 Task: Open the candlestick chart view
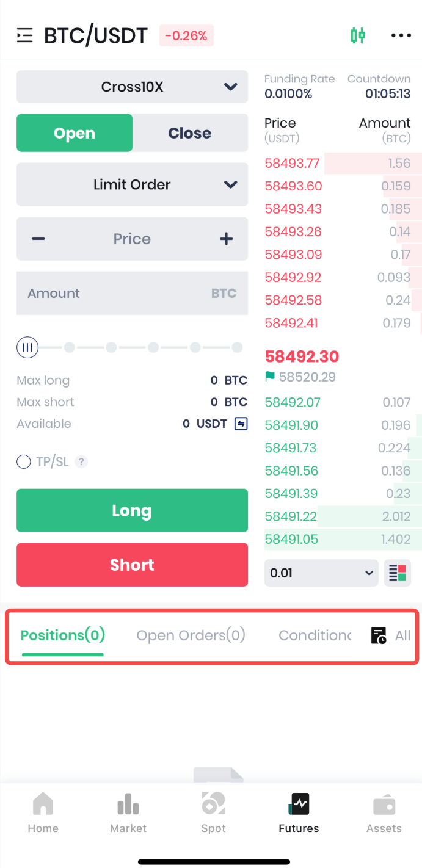tap(358, 35)
